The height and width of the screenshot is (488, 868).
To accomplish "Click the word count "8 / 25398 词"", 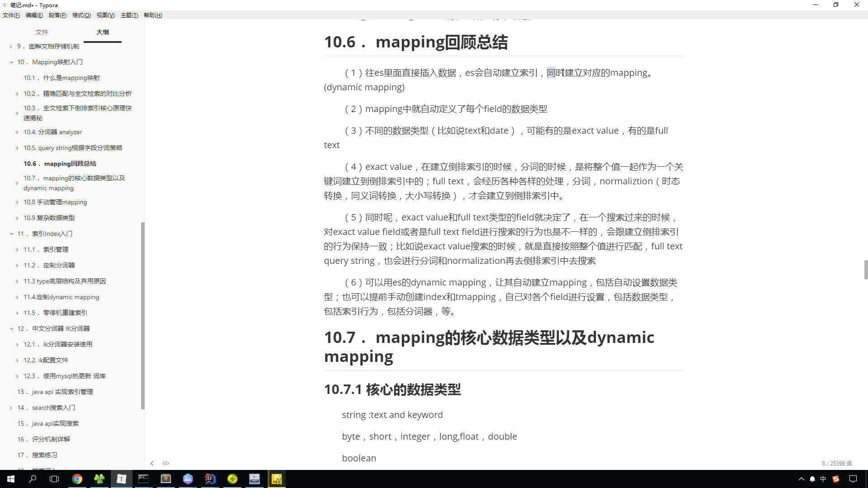I will (x=836, y=463).
